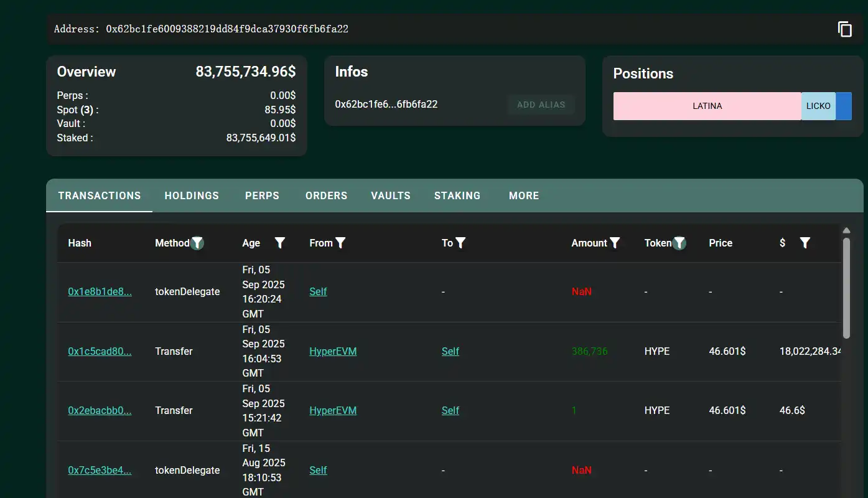Image resolution: width=868 pixels, height=498 pixels.
Task: Select the light blue LICKO position segment
Action: coord(818,106)
